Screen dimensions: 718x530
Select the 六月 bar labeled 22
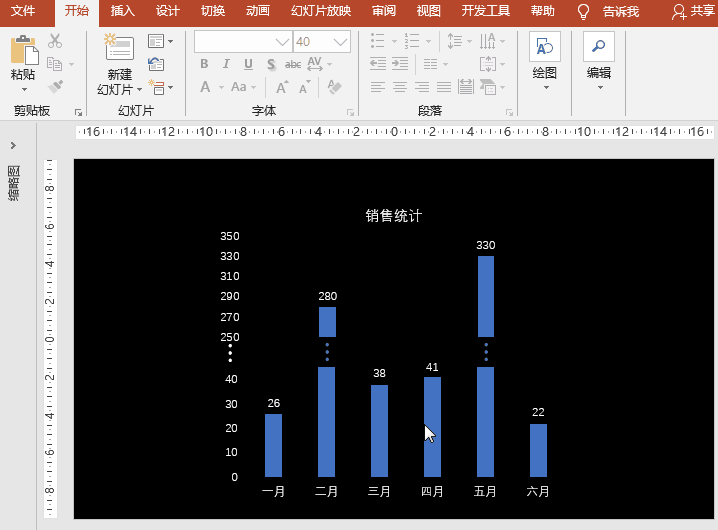coord(538,450)
